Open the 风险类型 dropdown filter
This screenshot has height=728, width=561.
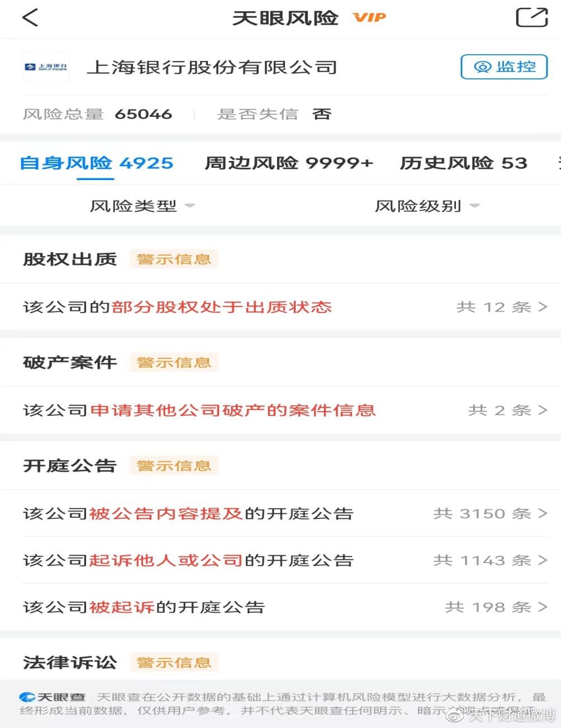click(x=142, y=206)
